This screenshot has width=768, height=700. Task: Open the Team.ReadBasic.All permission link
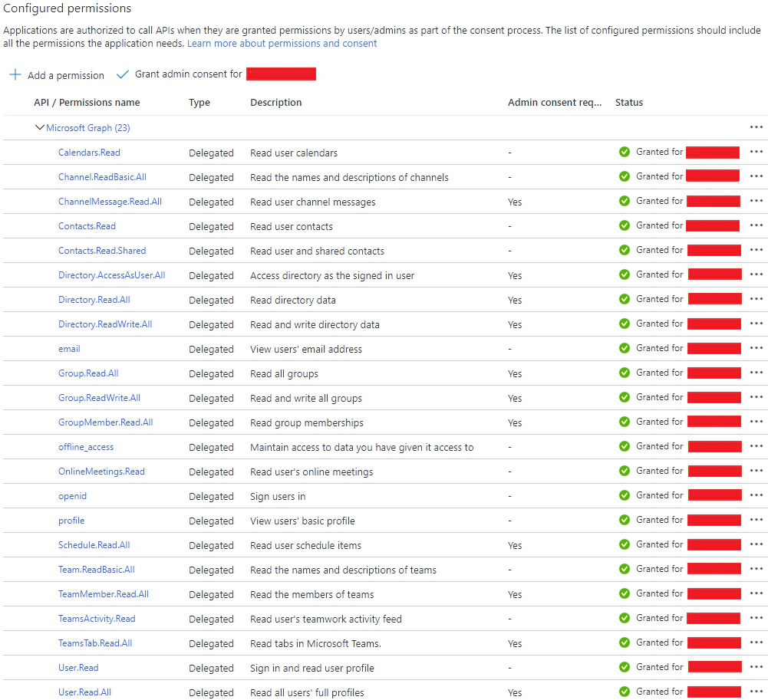(96, 569)
